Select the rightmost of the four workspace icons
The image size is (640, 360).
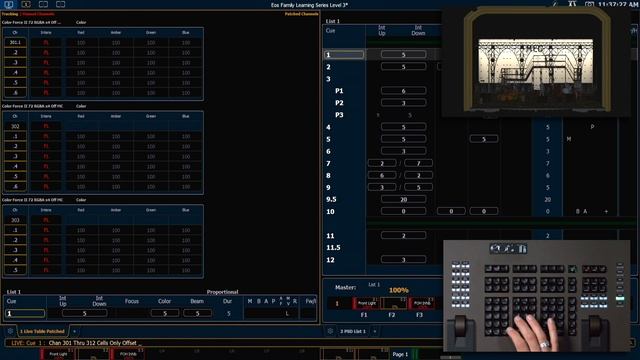pos(60,4)
